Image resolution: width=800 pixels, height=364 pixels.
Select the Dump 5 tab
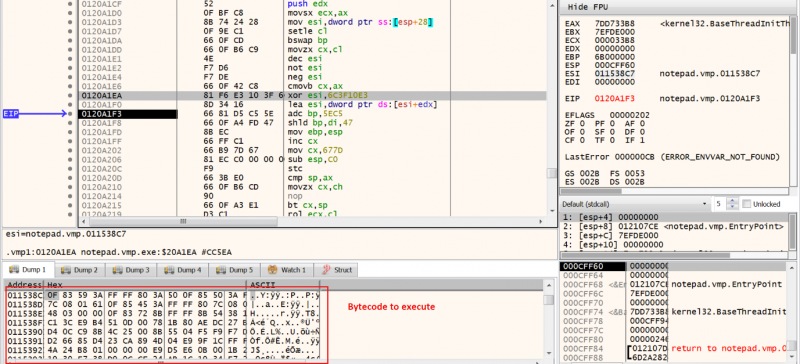pos(235,270)
